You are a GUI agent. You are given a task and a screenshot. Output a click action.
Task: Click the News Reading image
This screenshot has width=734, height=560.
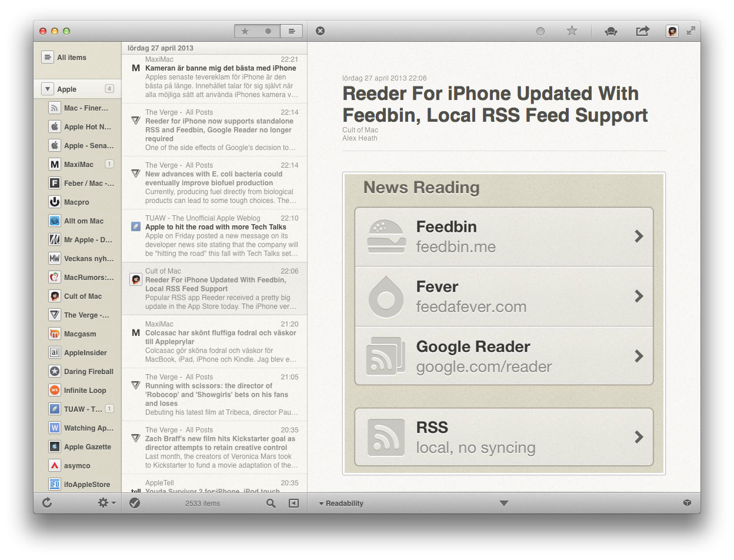504,324
